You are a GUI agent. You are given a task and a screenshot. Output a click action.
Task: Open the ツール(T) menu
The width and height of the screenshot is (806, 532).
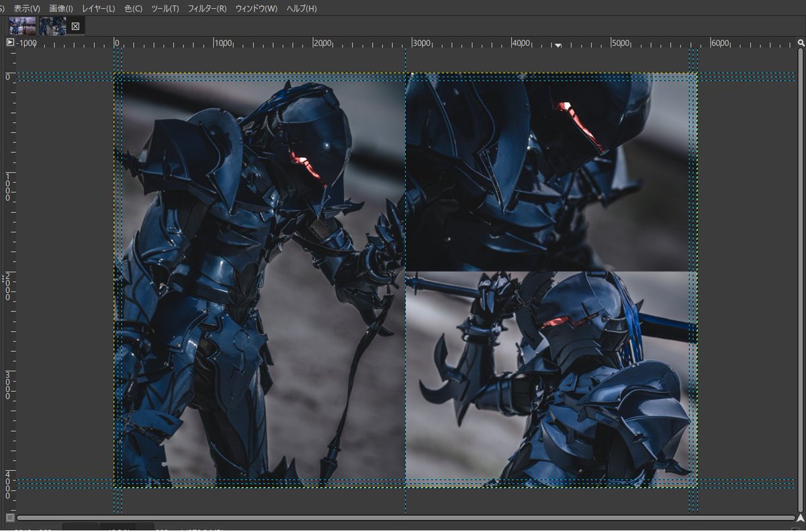[165, 8]
